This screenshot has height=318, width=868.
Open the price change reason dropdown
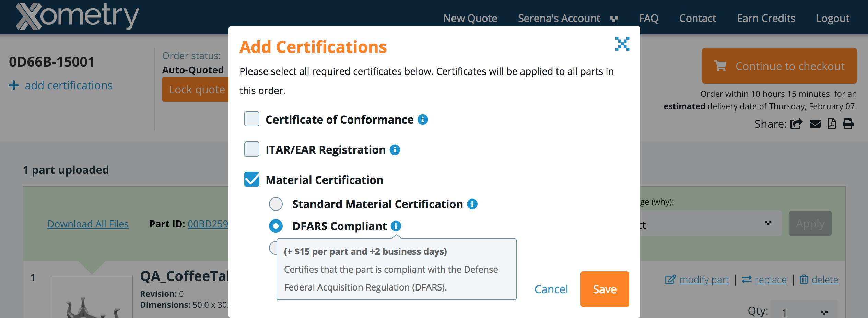click(710, 223)
